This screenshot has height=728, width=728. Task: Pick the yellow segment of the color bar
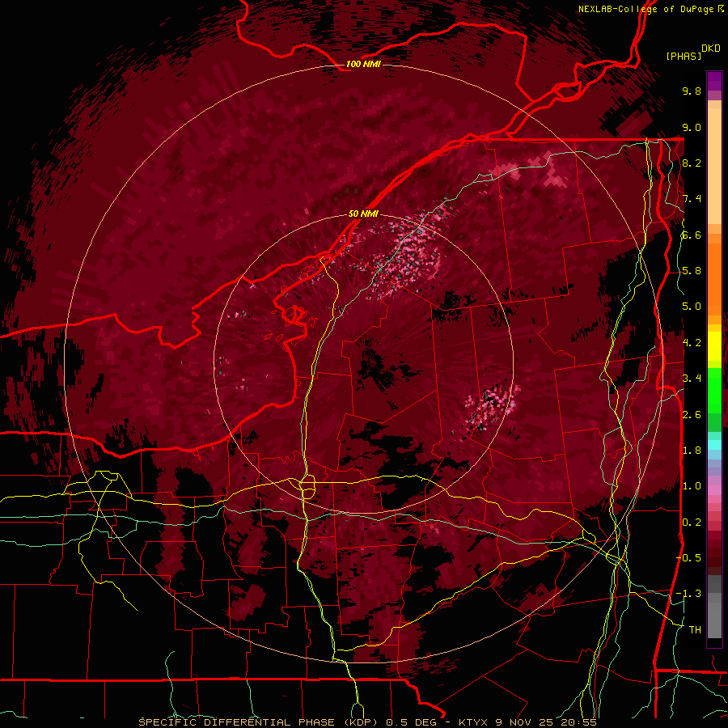pos(714,345)
